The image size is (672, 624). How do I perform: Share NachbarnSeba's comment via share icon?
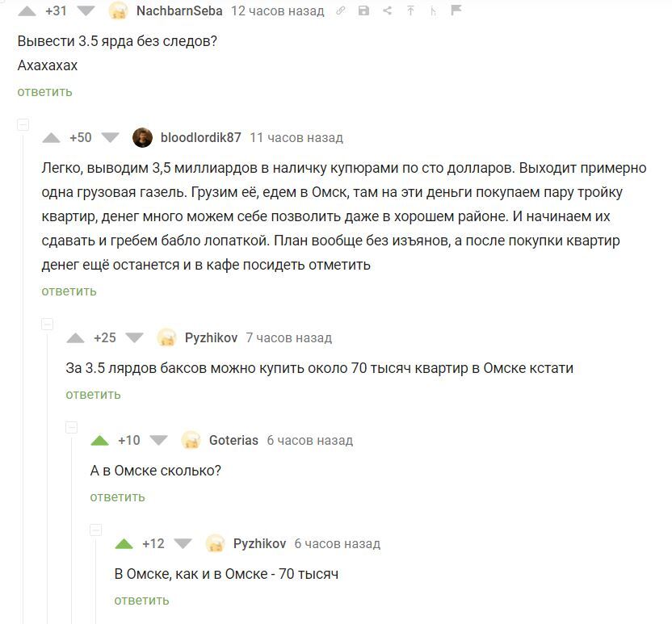point(388,10)
